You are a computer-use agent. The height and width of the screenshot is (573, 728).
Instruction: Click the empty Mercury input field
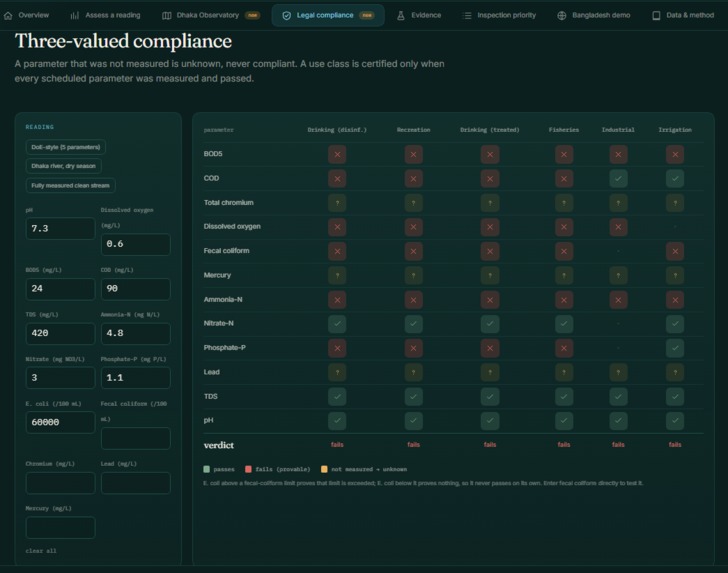(60, 527)
